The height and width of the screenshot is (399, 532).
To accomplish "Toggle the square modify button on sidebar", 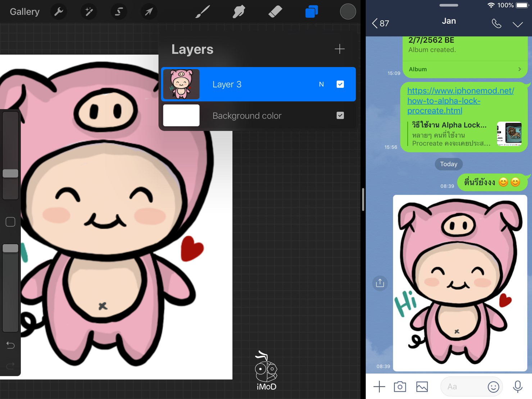I will pyautogui.click(x=10, y=222).
